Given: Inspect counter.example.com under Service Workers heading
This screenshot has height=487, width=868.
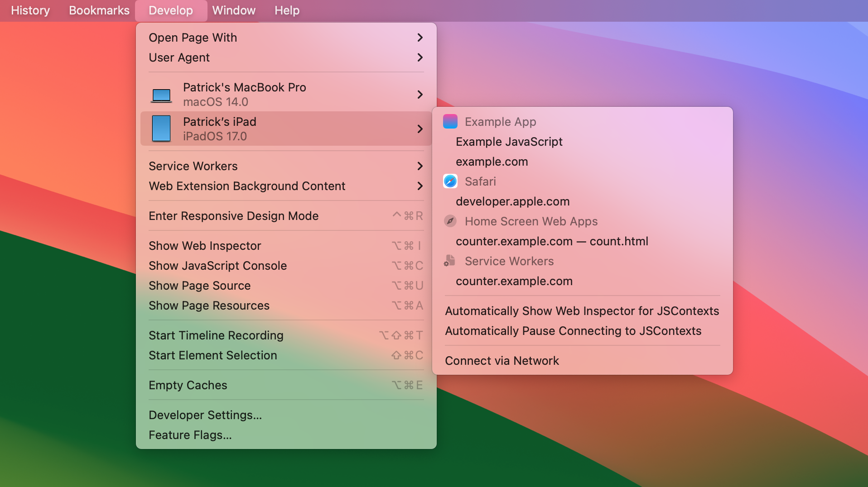Looking at the screenshot, I should [582, 281].
